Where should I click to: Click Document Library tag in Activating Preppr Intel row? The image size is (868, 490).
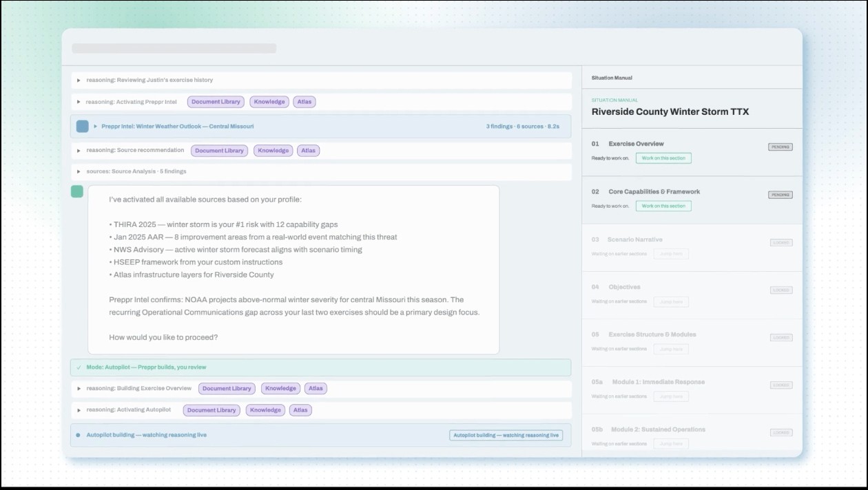[216, 102]
